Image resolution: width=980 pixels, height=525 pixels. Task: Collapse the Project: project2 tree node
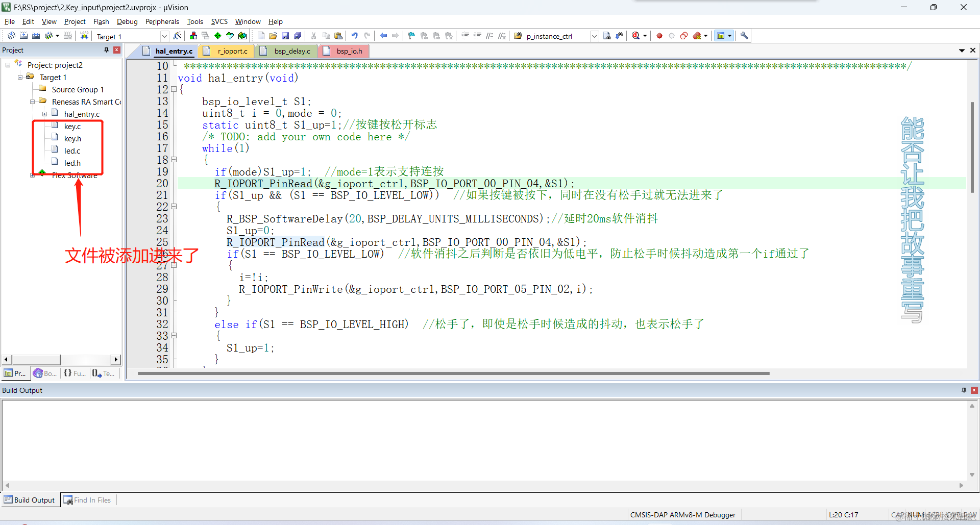(x=8, y=65)
